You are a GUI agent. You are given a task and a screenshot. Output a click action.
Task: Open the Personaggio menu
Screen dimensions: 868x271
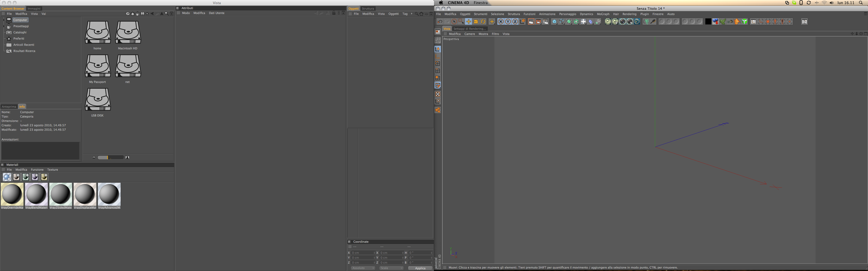tap(568, 14)
